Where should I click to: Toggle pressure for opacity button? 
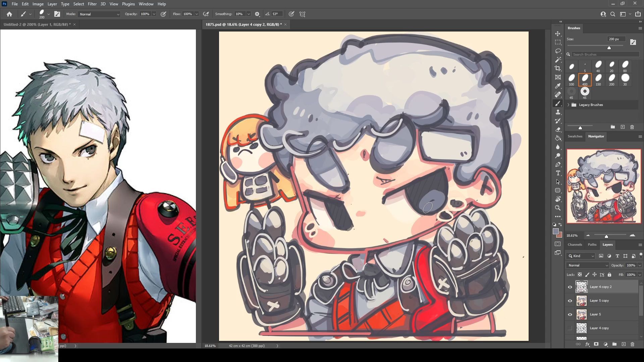click(x=163, y=14)
